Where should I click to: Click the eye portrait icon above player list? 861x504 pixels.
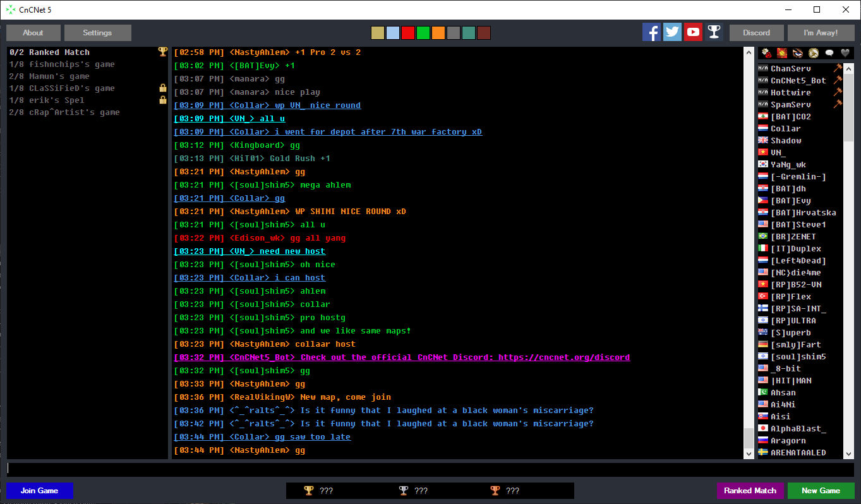[x=798, y=53]
